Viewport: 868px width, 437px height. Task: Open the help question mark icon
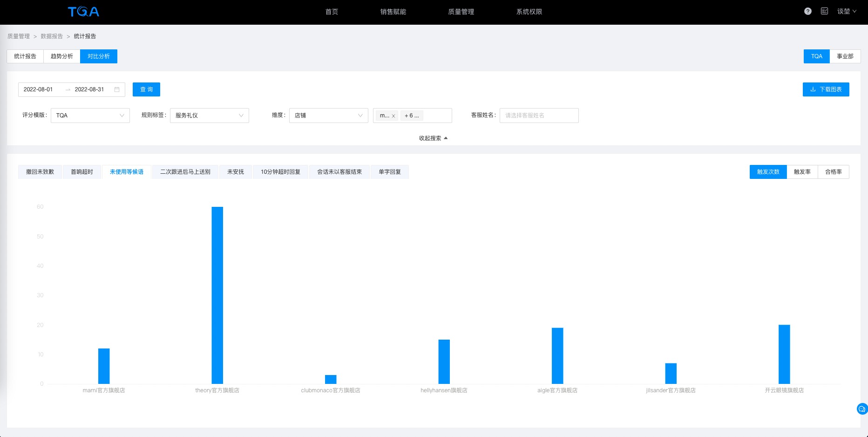pyautogui.click(x=808, y=11)
